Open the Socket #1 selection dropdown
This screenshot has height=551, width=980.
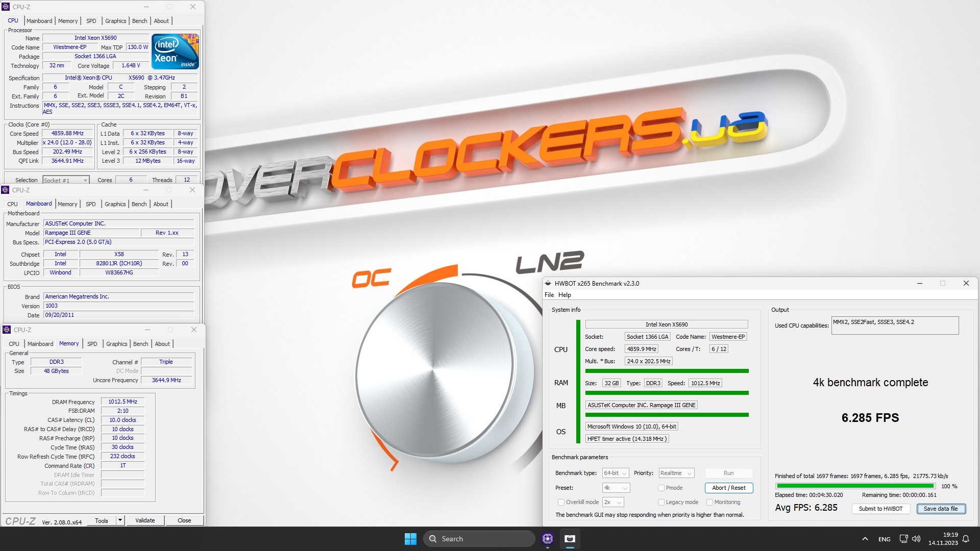coord(66,180)
